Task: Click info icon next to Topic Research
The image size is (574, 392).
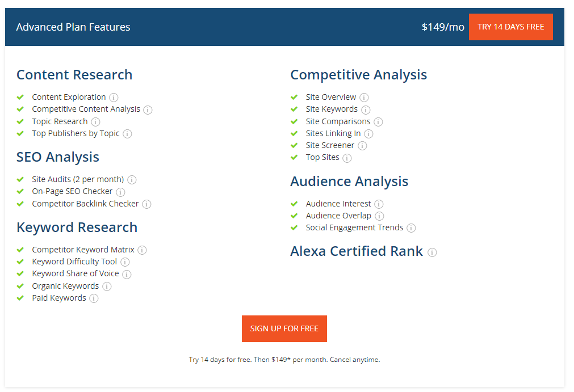Action: point(95,122)
